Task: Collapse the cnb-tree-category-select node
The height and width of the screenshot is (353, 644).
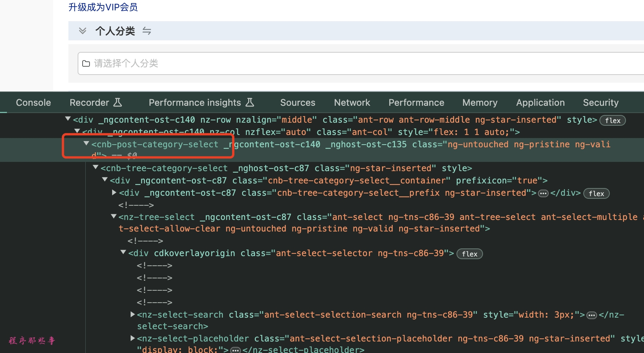Action: click(96, 168)
